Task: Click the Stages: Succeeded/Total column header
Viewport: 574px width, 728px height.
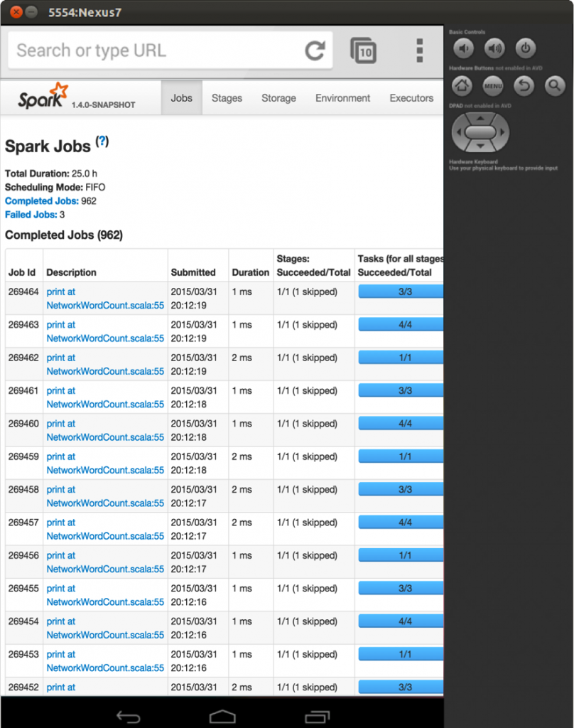Action: click(314, 266)
